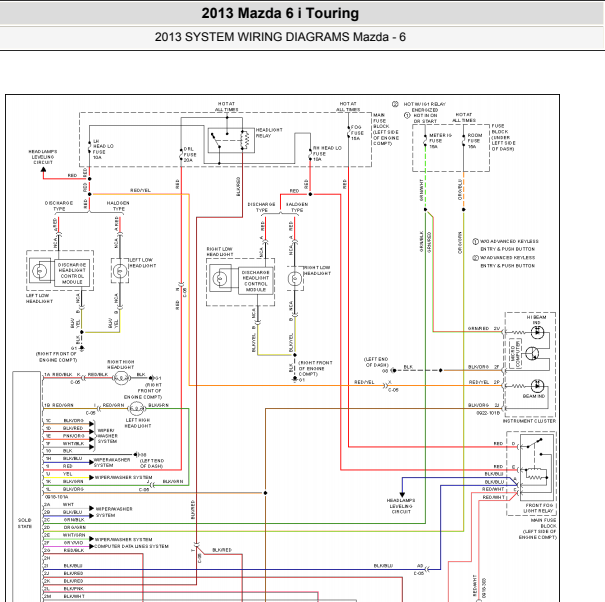
Task: Click the FOG fuse 15A symbol
Action: point(348,131)
